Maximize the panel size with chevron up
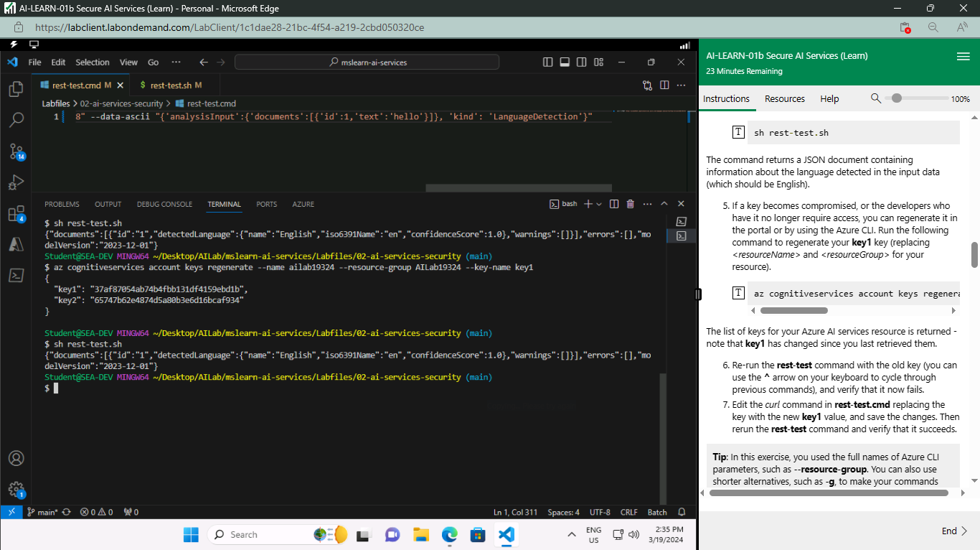This screenshot has width=980, height=550. tap(664, 204)
